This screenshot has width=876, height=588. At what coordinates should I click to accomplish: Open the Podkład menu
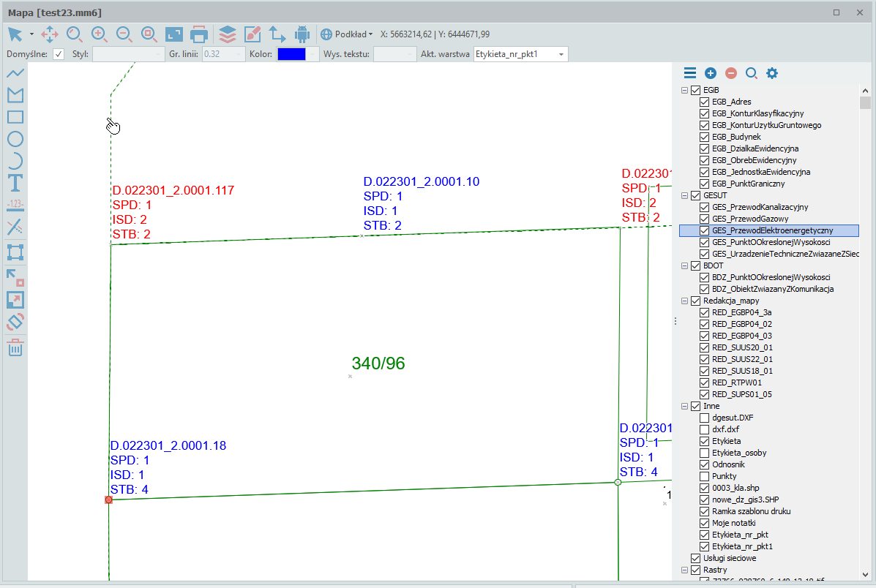click(x=348, y=34)
